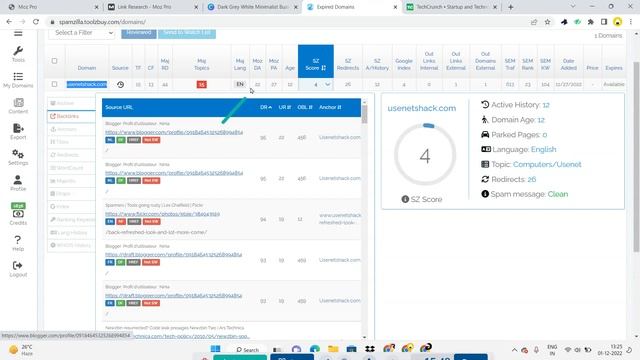Select the Redirects side tab
640x360 pixels.
(x=71, y=155)
